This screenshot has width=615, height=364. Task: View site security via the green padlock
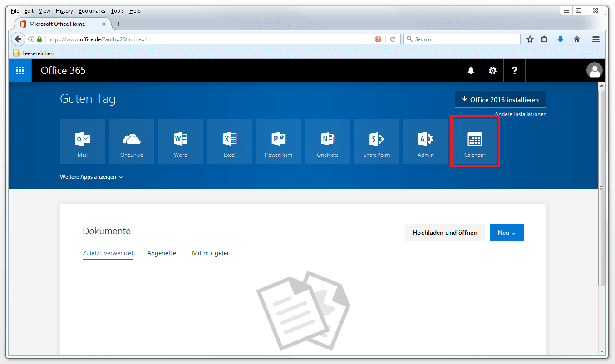coord(39,39)
